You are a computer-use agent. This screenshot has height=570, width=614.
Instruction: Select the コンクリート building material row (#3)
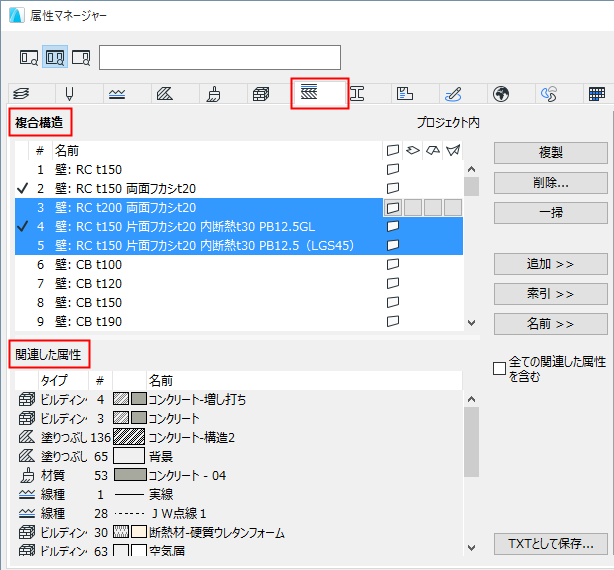tap(239, 418)
